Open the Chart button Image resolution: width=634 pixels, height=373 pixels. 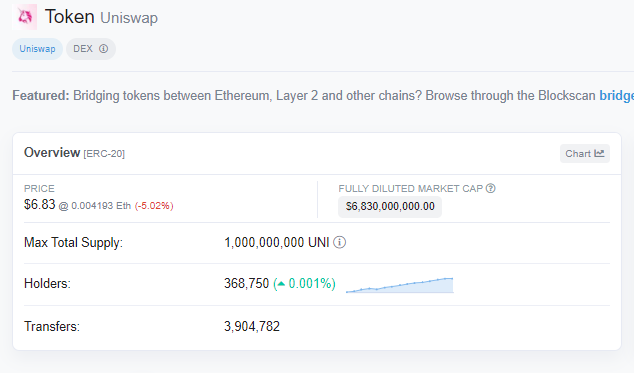point(585,154)
